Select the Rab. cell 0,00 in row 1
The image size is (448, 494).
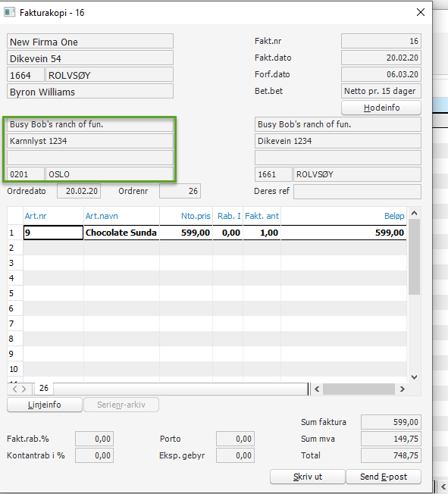pos(228,233)
